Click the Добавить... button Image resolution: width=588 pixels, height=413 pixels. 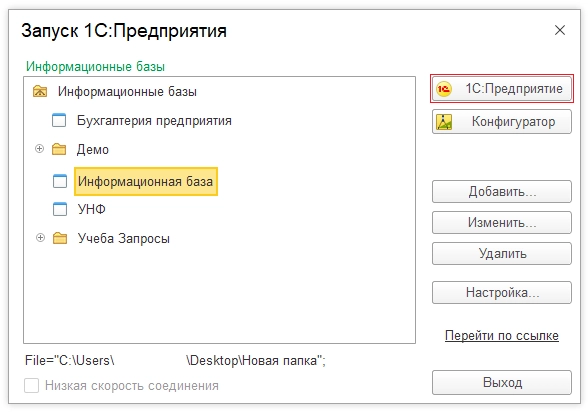(502, 192)
